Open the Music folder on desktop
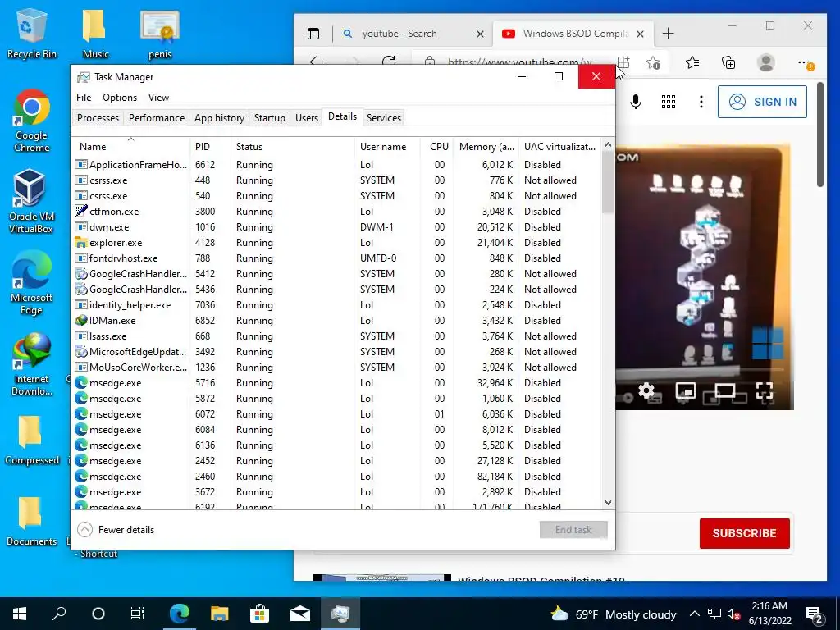The height and width of the screenshot is (630, 840). click(95, 33)
